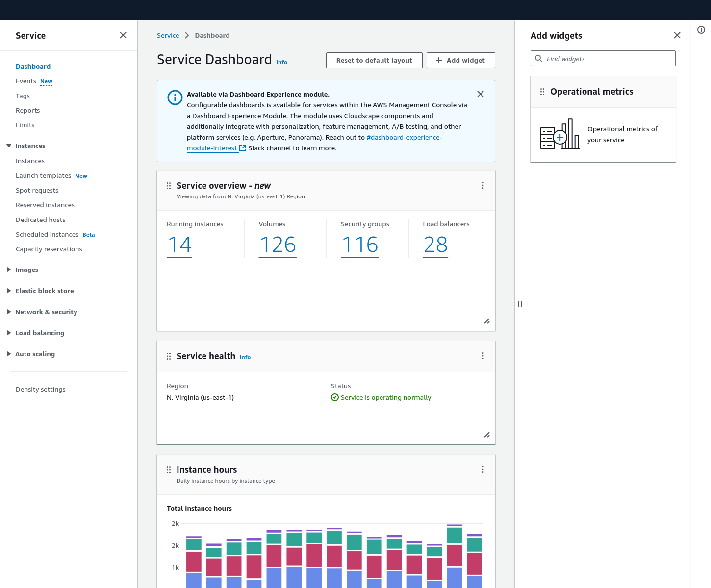Expand the Network & security section
The width and height of the screenshot is (711, 588).
9,312
